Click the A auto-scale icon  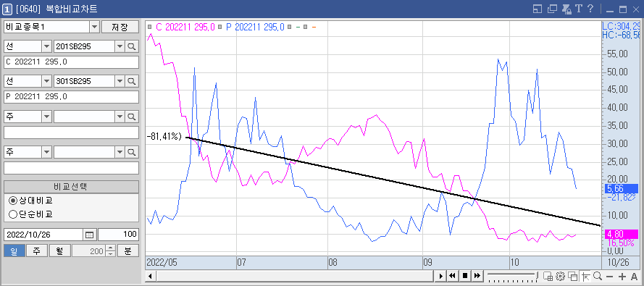[634, 276]
